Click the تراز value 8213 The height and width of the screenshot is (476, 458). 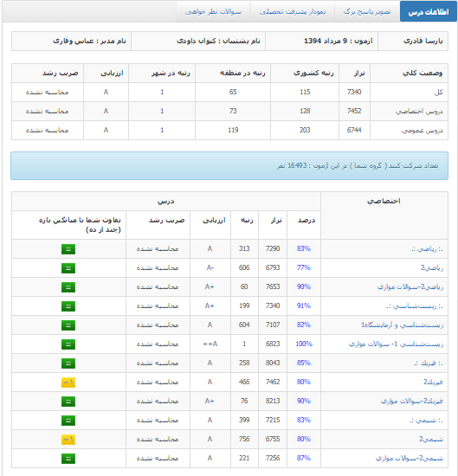coord(273,401)
